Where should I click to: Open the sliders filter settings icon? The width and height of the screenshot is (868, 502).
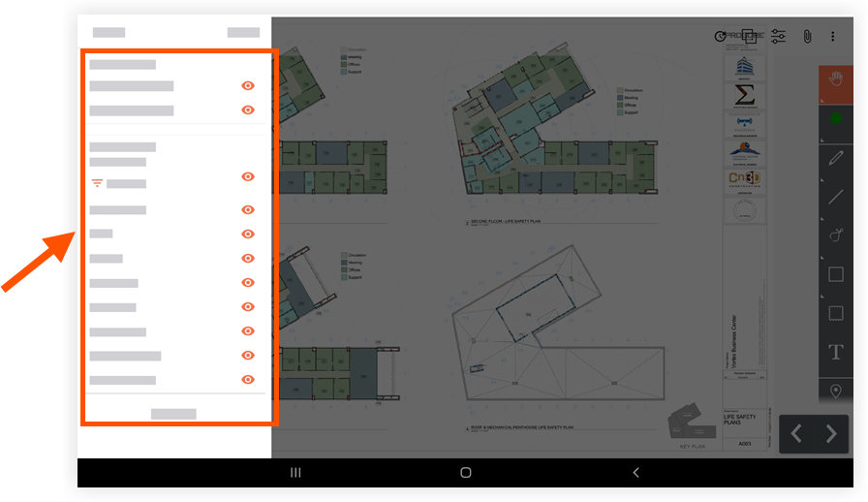778,37
